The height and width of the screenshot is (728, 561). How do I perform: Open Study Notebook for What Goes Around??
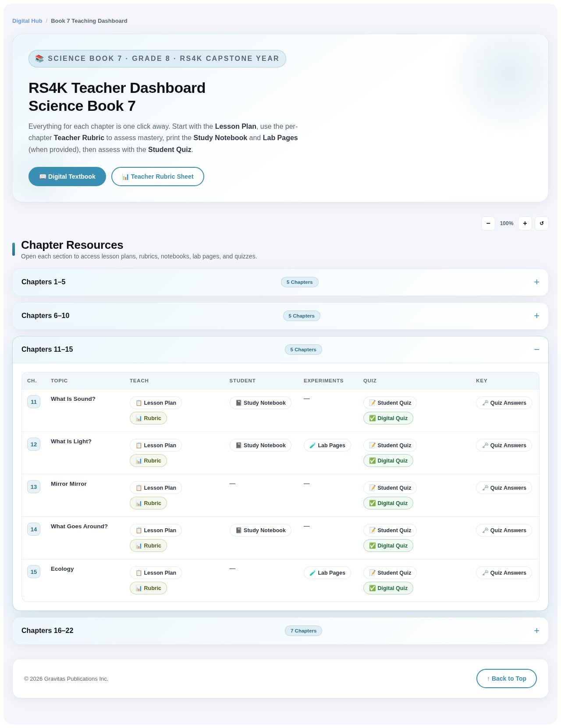click(x=260, y=530)
